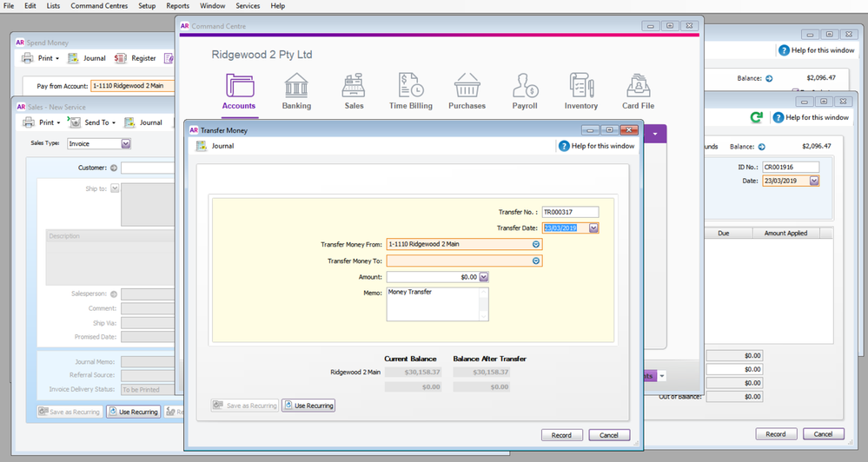Image resolution: width=868 pixels, height=462 pixels.
Task: Open the Reports menu
Action: tap(177, 6)
